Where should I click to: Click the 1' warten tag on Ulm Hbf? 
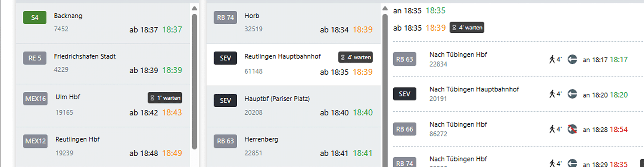(x=165, y=98)
